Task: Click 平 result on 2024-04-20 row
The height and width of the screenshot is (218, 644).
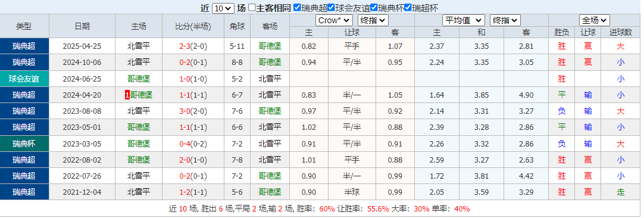Action: click(x=561, y=95)
